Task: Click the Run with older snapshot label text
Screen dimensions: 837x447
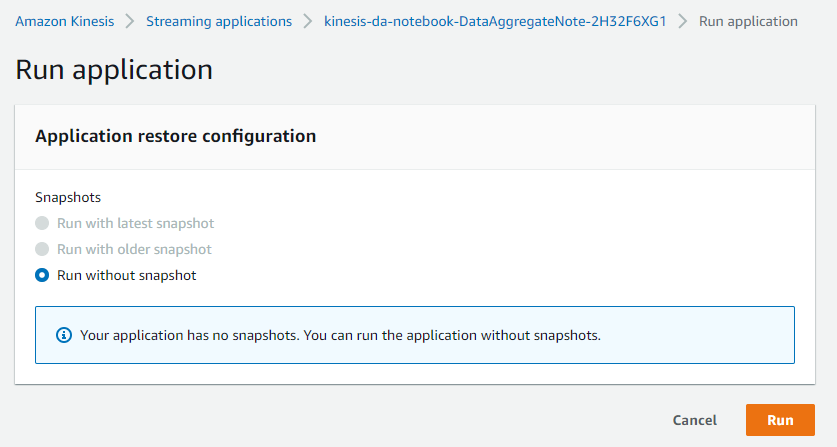Action: [x=135, y=249]
